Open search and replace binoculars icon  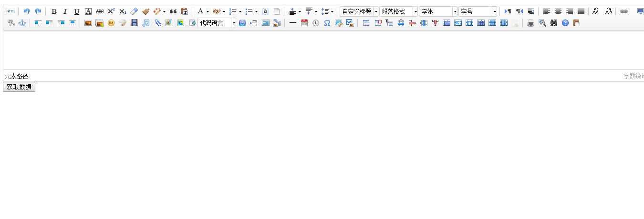coord(554,23)
